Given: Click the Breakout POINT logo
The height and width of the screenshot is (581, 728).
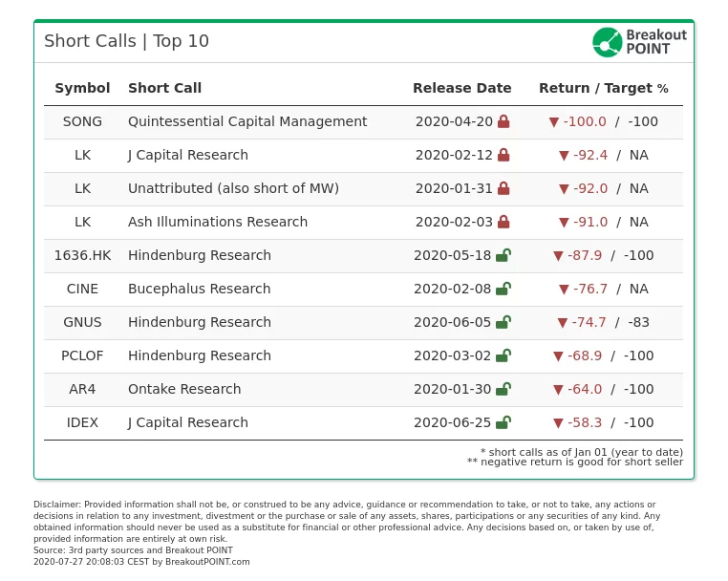Looking at the screenshot, I should (x=639, y=42).
